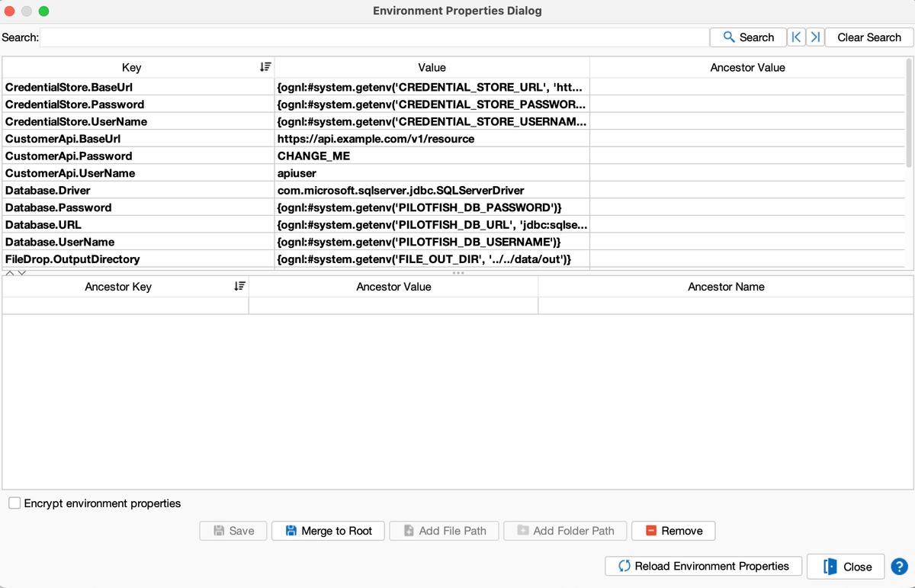
Task: Jump to first search match arrow icon
Action: tap(796, 37)
